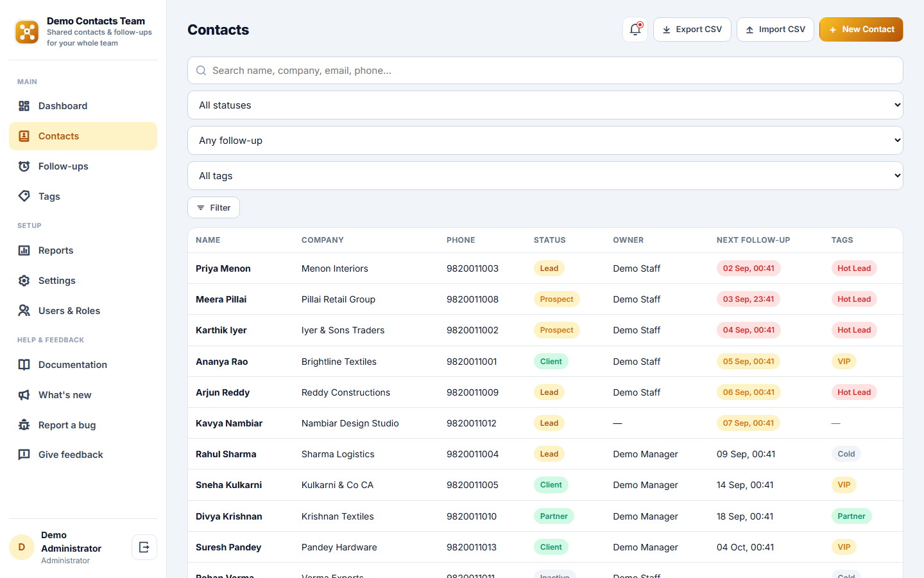Click the Next Follow-up column header

pyautogui.click(x=753, y=240)
